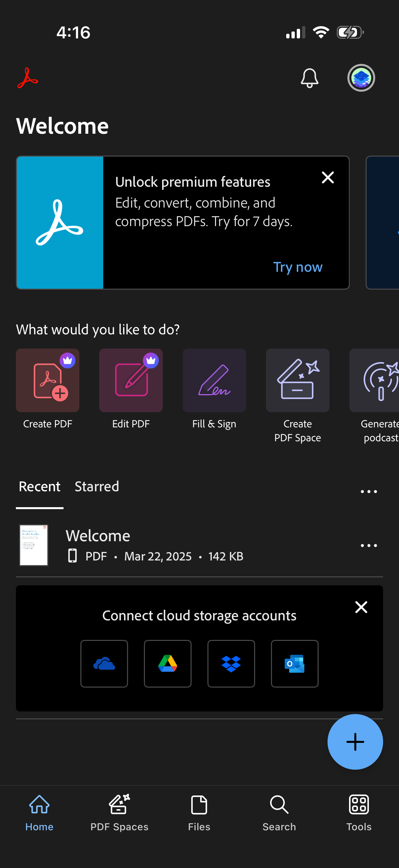Open the Generate podcast tool
This screenshot has width=399, height=868.
[374, 380]
